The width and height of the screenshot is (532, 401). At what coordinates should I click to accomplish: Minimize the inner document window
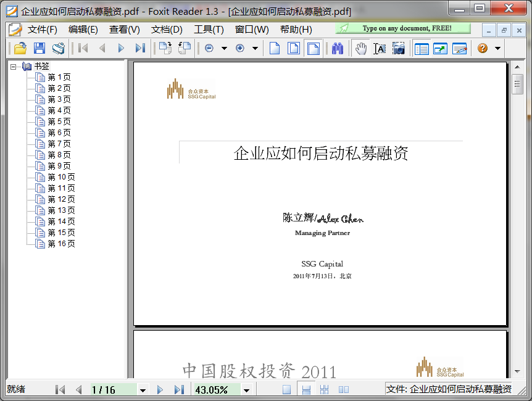489,30
